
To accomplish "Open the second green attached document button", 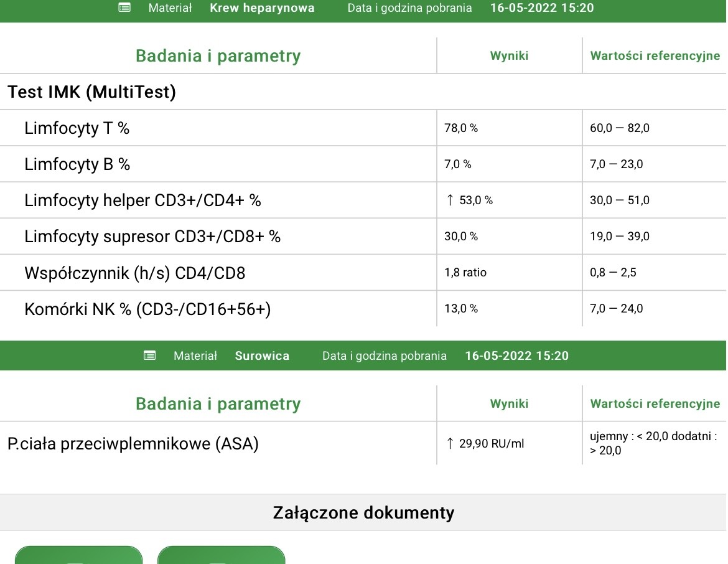I will point(221,555).
